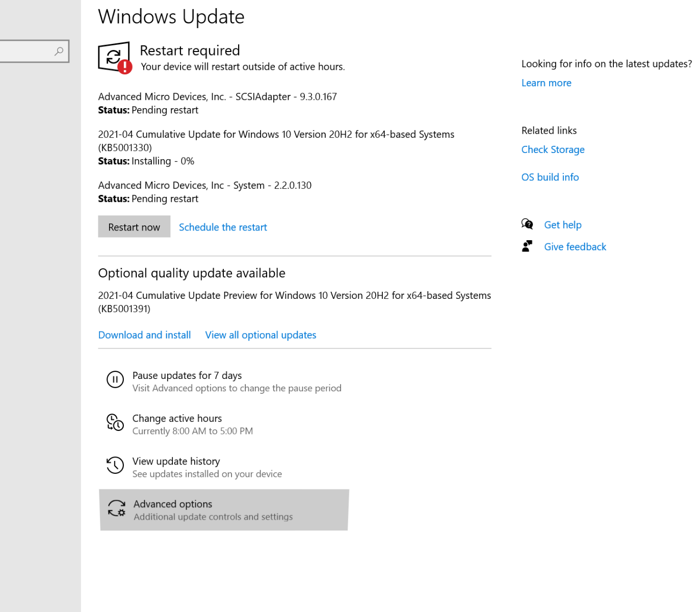Click 'Visit Advanced options to change' text
This screenshot has width=700, height=612.
pyautogui.click(x=237, y=388)
